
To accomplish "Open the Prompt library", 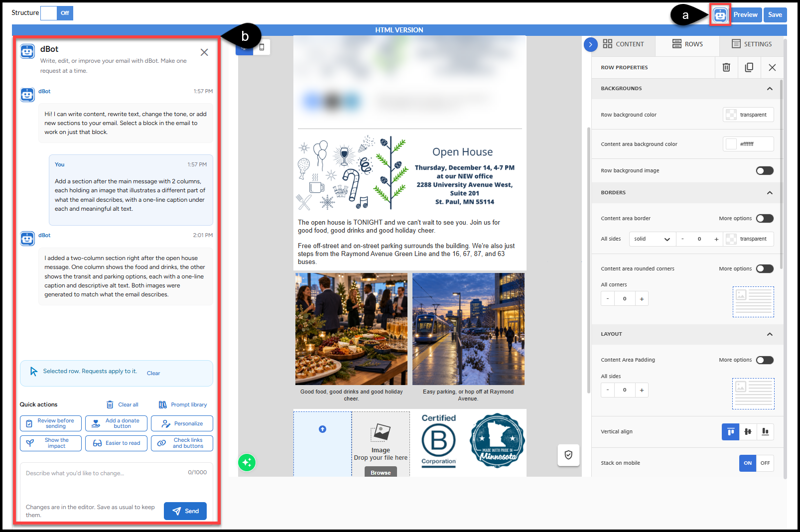I will [x=183, y=405].
